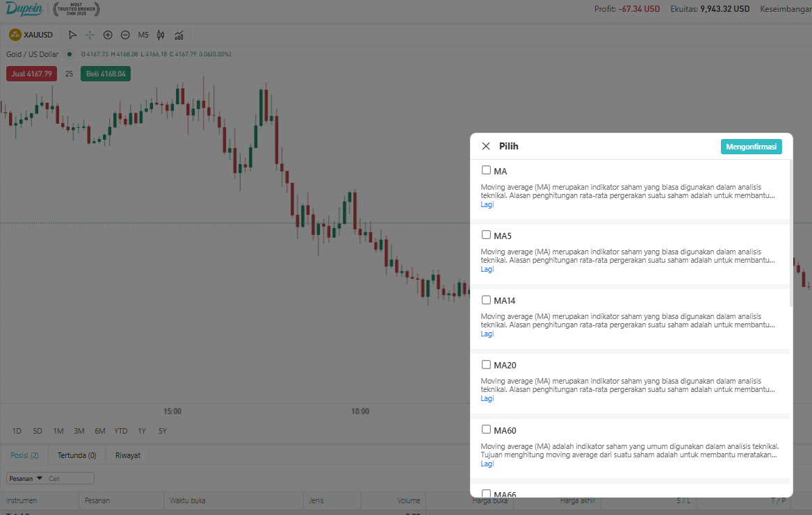812x515 pixels.
Task: Open the M5 timeframe selector
Action: pyautogui.click(x=143, y=35)
